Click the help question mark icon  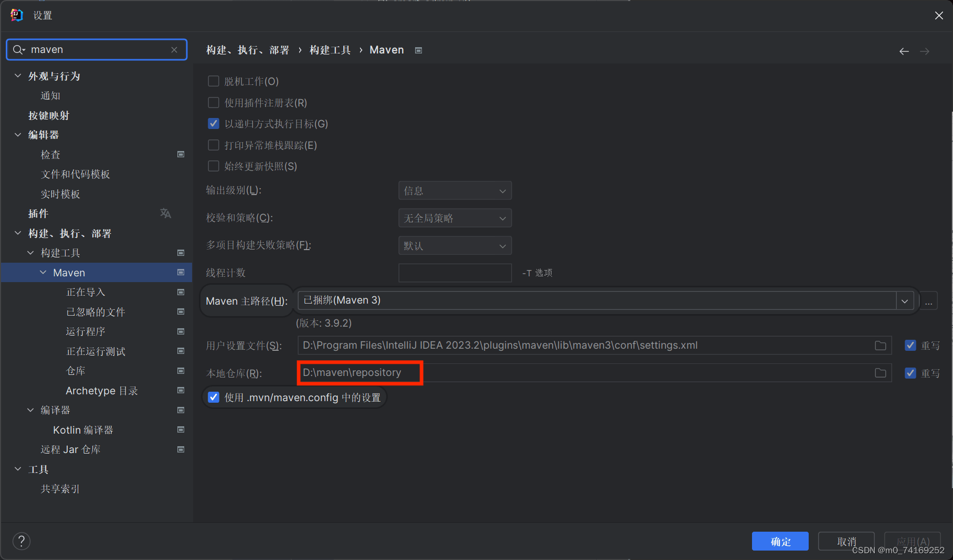(x=21, y=541)
